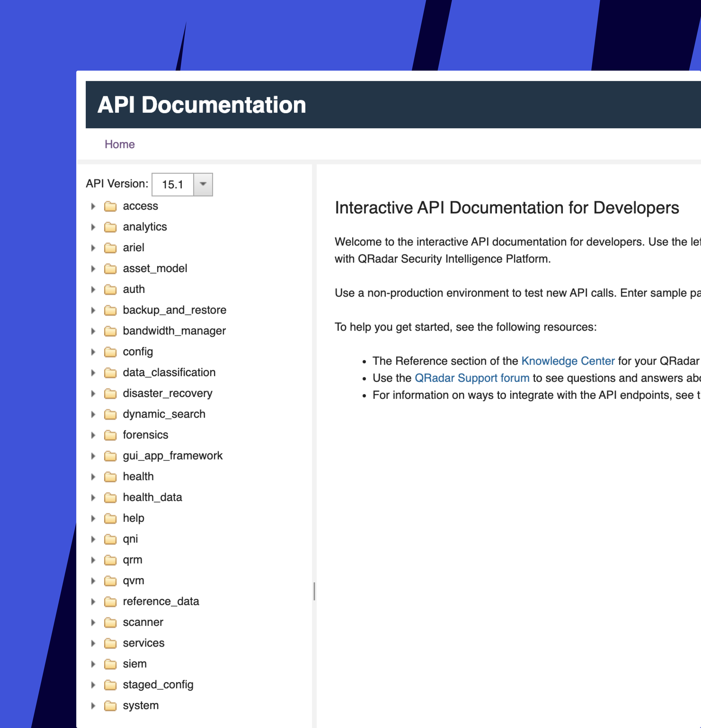This screenshot has height=728, width=701.
Task: Click the system folder icon
Action: (110, 705)
